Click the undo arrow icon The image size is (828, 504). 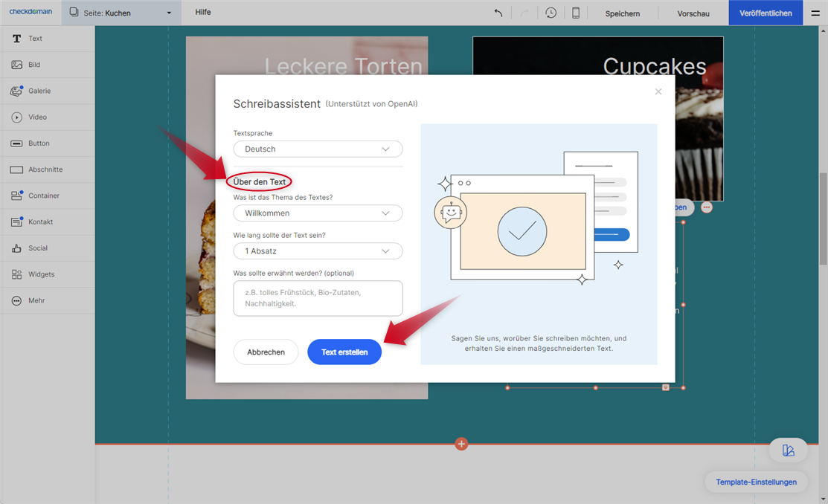498,13
